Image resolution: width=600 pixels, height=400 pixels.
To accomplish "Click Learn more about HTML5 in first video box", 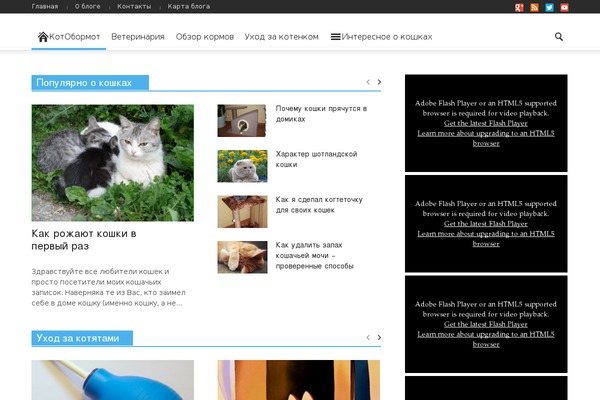I will (486, 138).
